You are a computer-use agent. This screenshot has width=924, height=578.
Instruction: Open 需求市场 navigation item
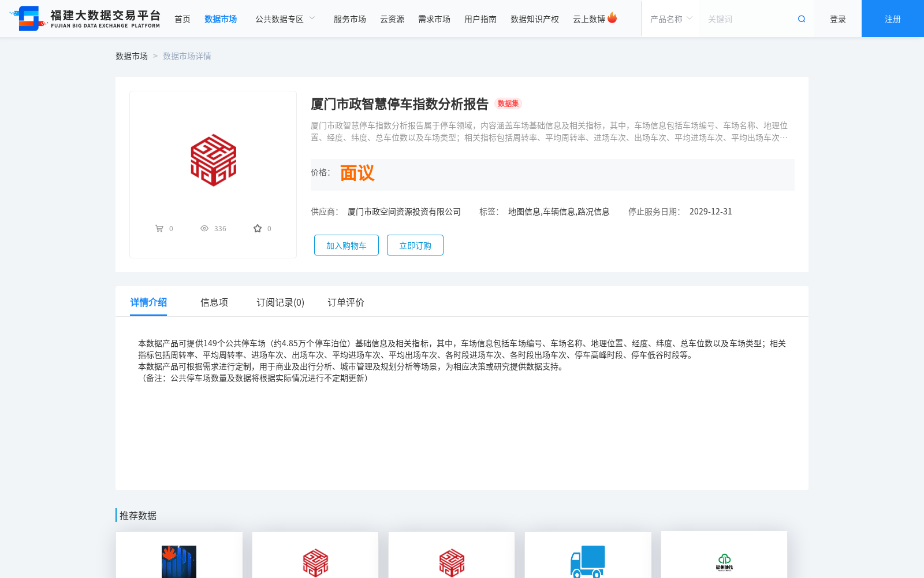(x=434, y=19)
